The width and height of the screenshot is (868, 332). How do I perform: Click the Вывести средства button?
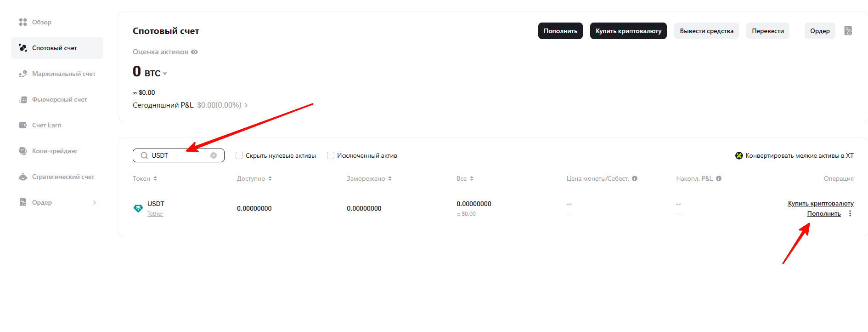pyautogui.click(x=706, y=31)
